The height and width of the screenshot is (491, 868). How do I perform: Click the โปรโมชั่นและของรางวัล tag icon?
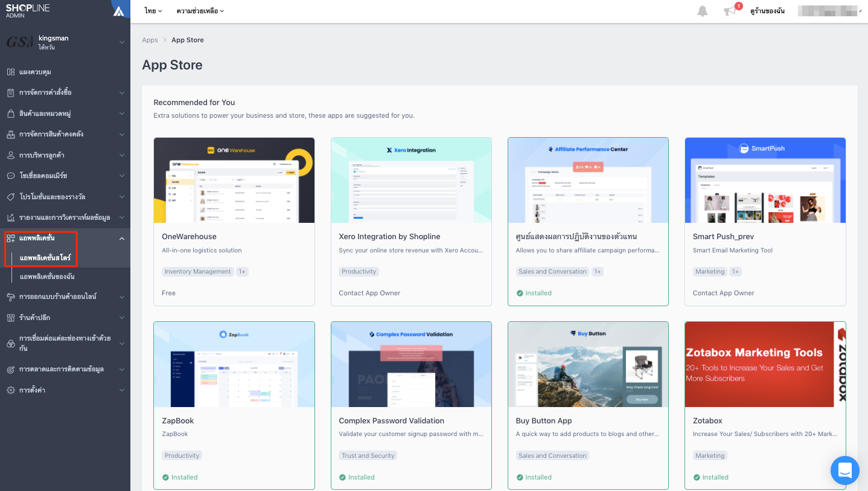click(x=11, y=197)
